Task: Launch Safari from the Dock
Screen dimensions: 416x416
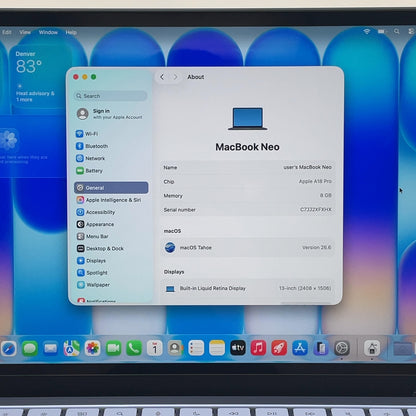Action: (x=9, y=349)
